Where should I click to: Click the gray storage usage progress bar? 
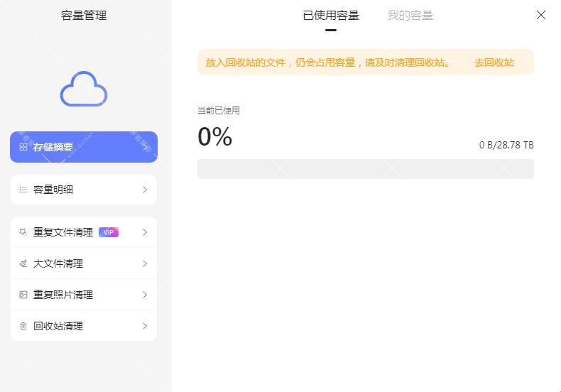point(366,169)
